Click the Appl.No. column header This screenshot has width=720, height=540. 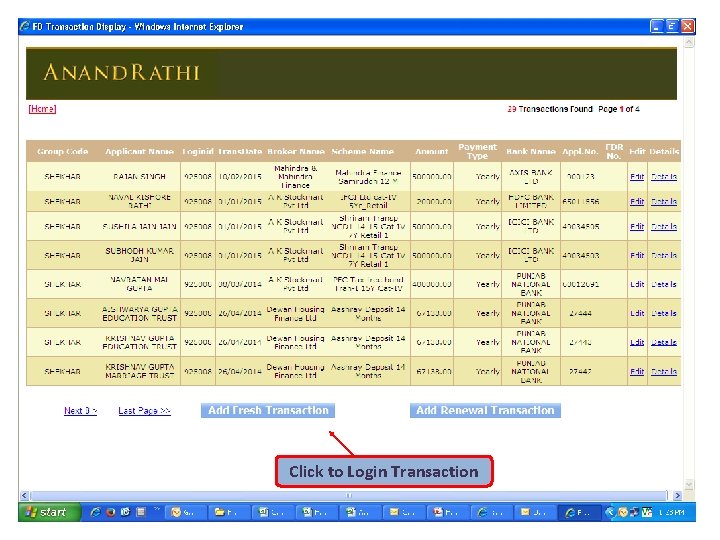click(x=580, y=151)
